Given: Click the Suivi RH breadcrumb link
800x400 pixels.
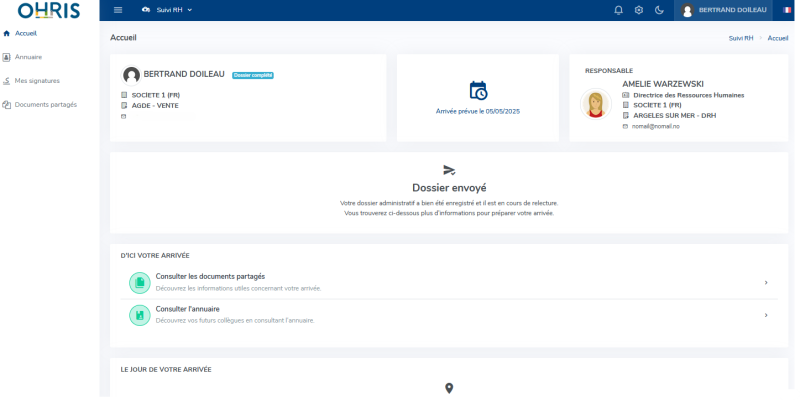Looking at the screenshot, I should [x=741, y=38].
